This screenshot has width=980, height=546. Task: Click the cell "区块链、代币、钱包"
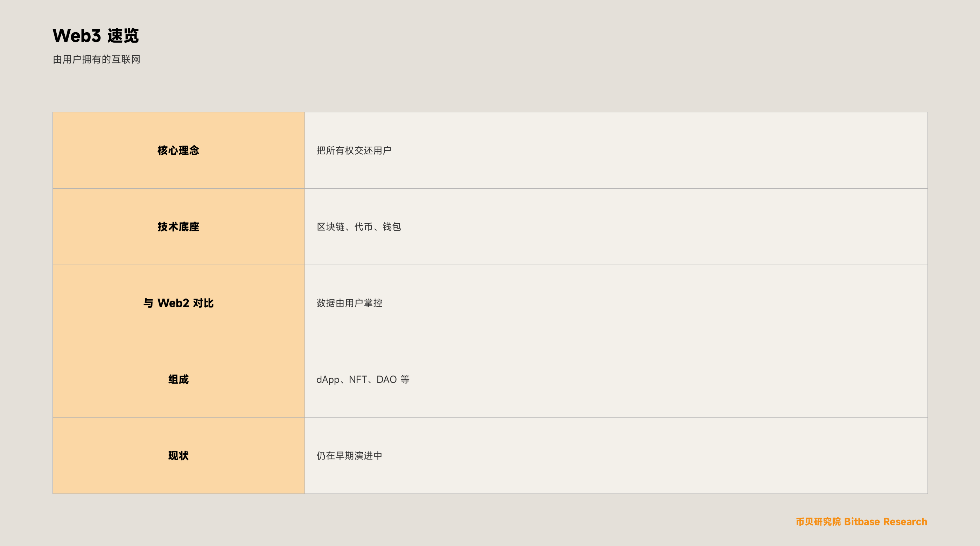(x=616, y=227)
